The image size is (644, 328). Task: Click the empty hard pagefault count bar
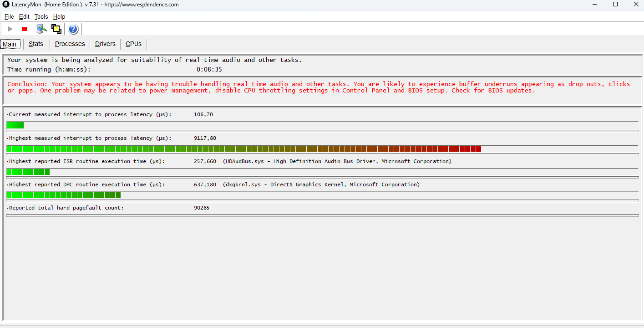pos(322,215)
